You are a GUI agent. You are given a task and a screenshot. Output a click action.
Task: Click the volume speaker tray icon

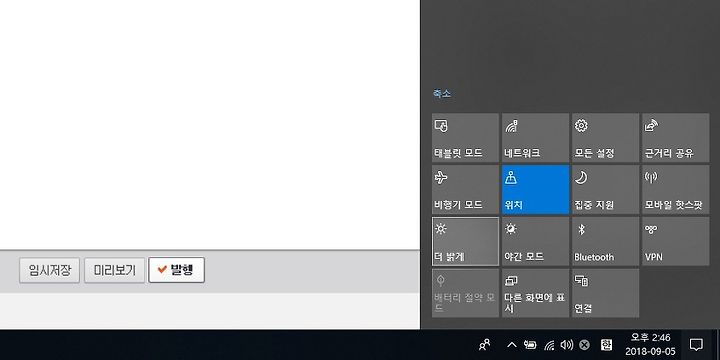point(567,344)
